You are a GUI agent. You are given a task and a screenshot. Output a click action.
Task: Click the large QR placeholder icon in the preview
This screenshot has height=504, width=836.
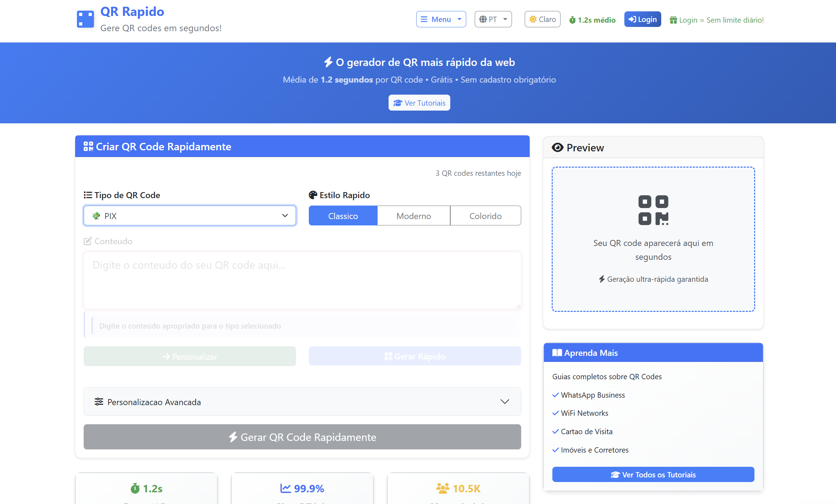click(x=653, y=210)
